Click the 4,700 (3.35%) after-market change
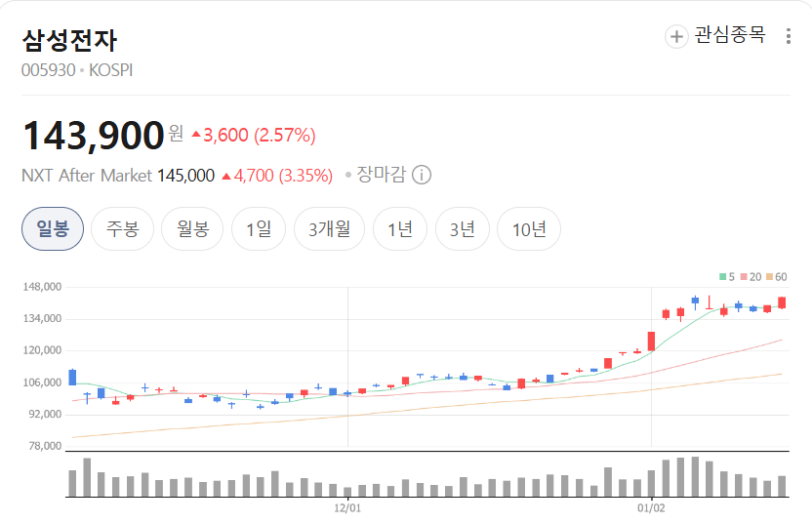Image resolution: width=812 pixels, height=523 pixels. [277, 176]
